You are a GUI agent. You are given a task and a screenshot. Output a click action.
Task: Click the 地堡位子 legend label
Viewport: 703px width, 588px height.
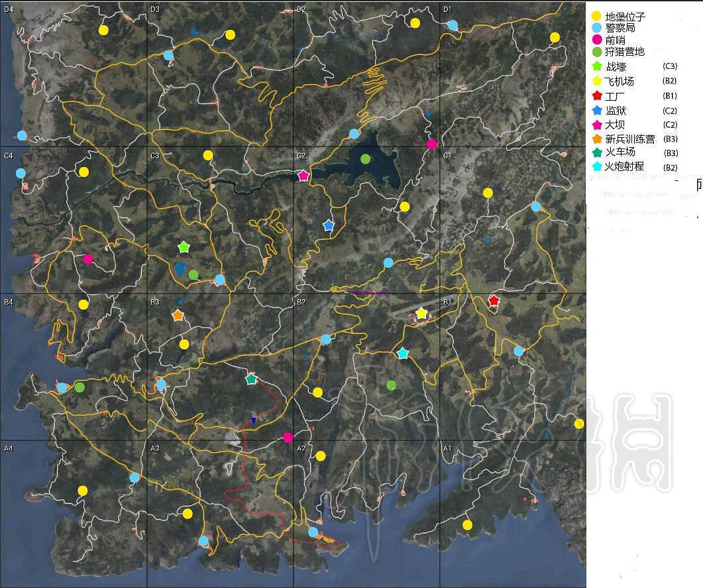tap(625, 17)
